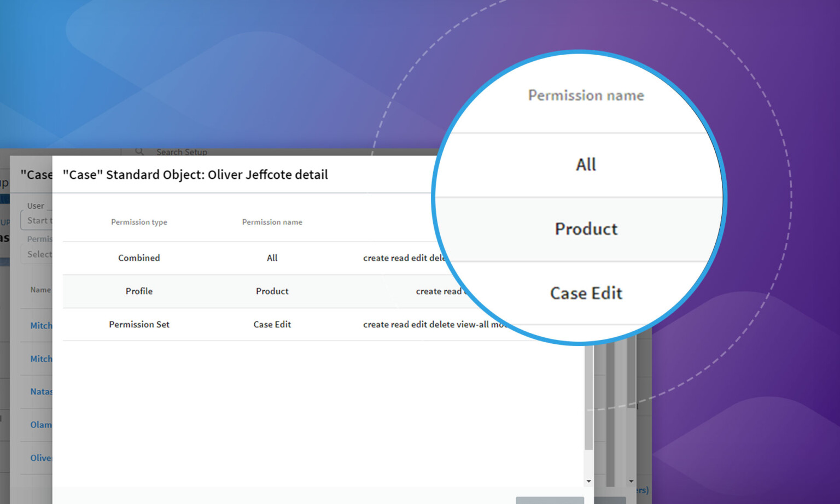The image size is (840, 504).
Task: Click the User 'Start typing' text field
Action: point(38,220)
